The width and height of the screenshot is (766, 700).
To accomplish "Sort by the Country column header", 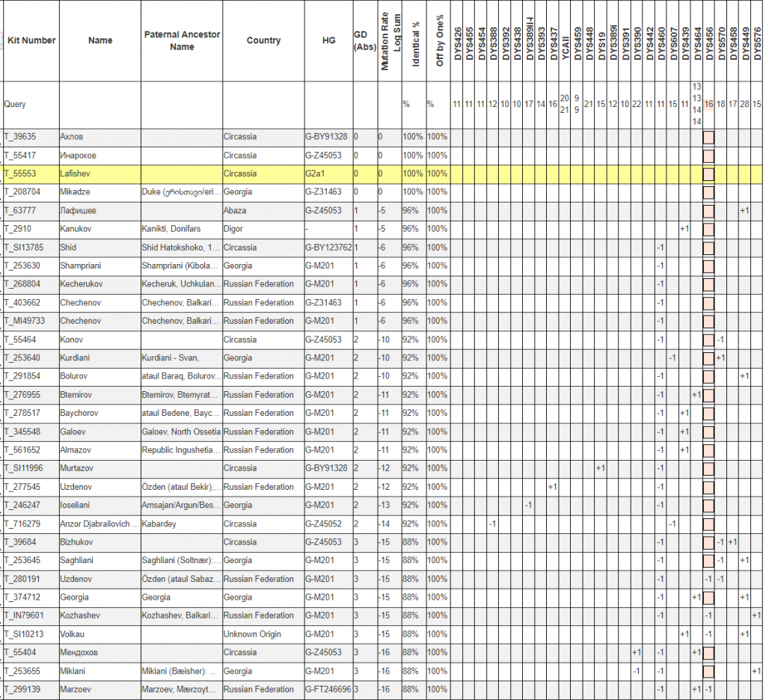I will pyautogui.click(x=263, y=40).
